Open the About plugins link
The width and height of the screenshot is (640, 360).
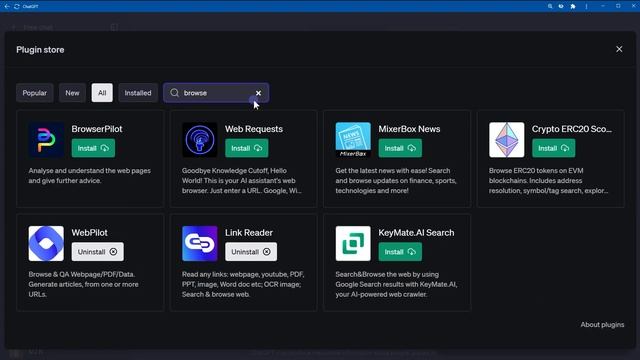[602, 324]
